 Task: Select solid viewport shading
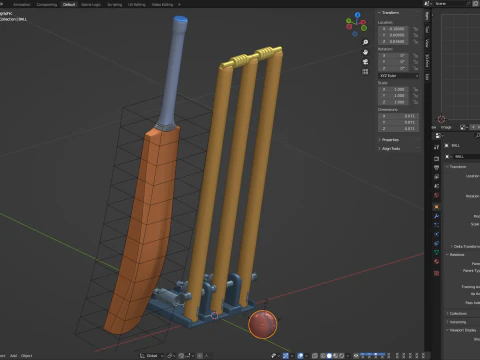329,356
